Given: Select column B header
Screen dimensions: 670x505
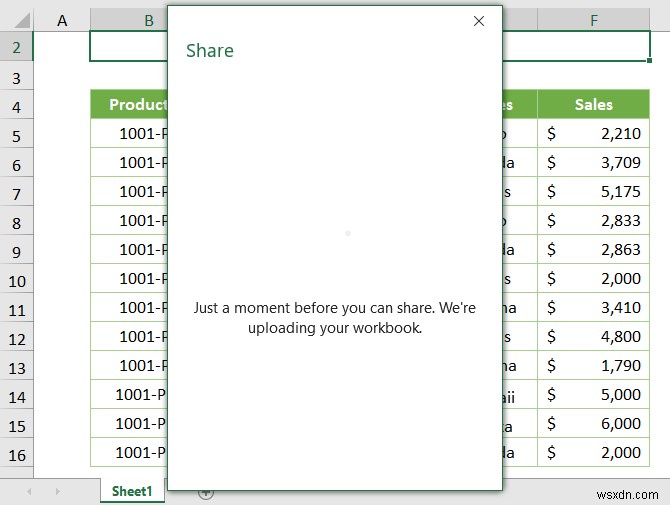Looking at the screenshot, I should [x=128, y=20].
